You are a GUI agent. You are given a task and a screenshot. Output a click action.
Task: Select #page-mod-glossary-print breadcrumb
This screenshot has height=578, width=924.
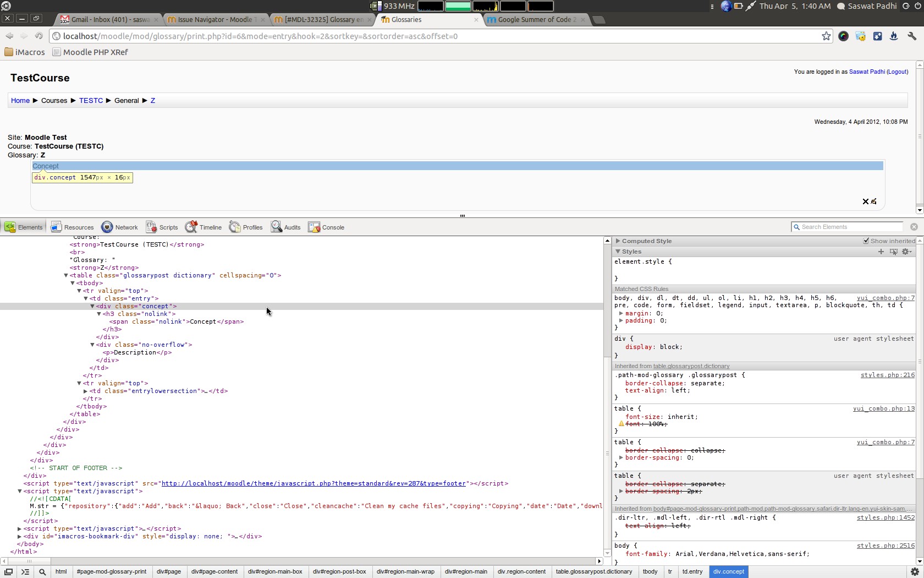pos(112,572)
